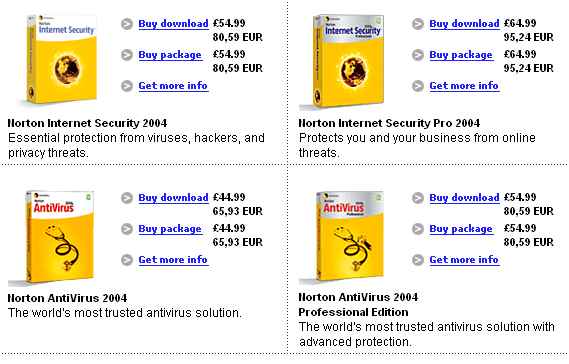Buy package of Norton AntiVirus 2004
Screen dimensions: 569x364
[170, 229]
